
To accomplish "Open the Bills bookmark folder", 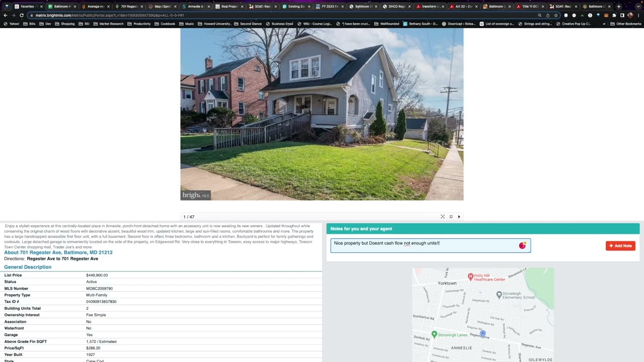I will pos(29,24).
